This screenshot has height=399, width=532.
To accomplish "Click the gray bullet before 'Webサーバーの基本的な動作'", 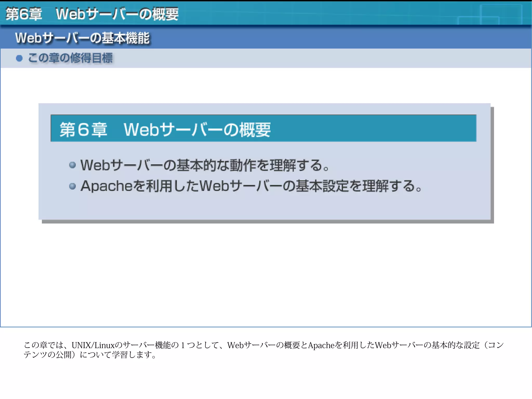I will pos(72,165).
